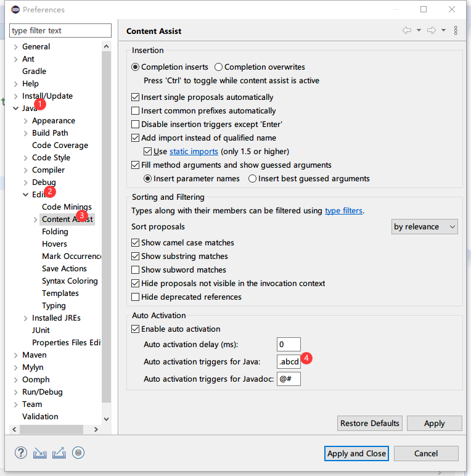Screen dimensions: 471x476
Task: Click Auto activation triggers for Java field
Action: tap(289, 361)
